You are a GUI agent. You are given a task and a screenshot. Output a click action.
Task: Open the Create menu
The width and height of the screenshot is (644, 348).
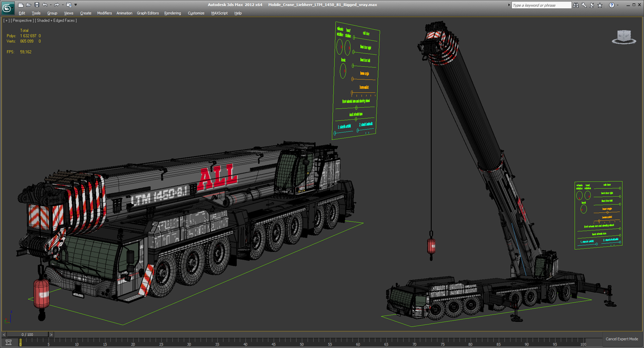click(86, 13)
